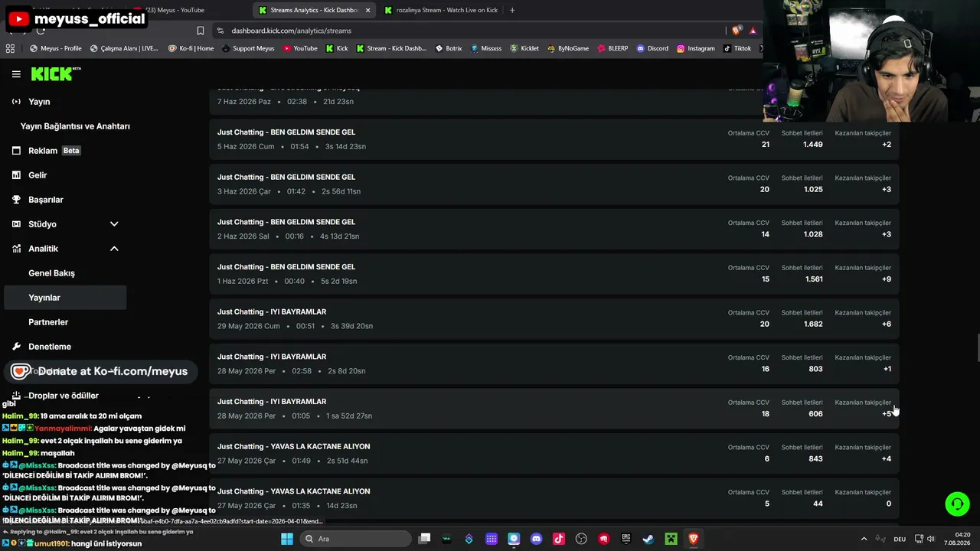The height and width of the screenshot is (551, 980).
Task: Click the page vertical scrollbar thumb
Action: (x=977, y=349)
